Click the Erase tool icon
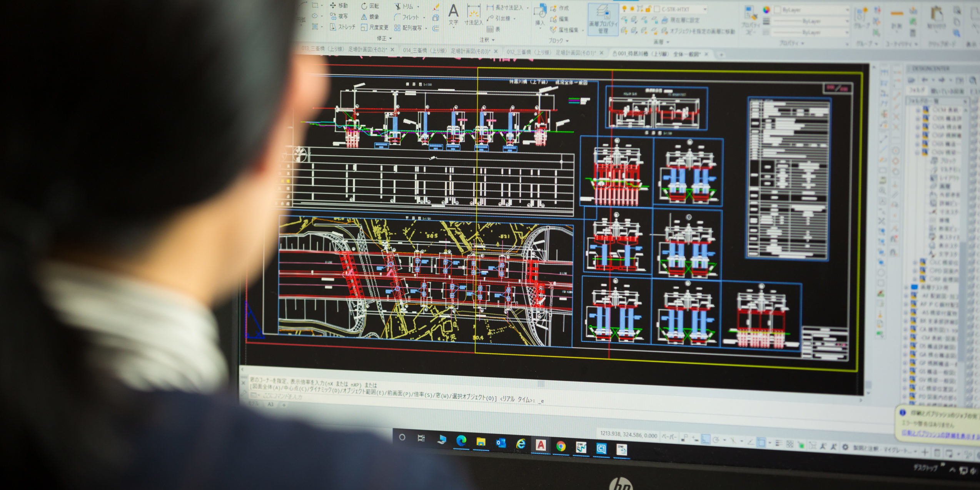Screen dimensions: 980x490 pyautogui.click(x=436, y=7)
